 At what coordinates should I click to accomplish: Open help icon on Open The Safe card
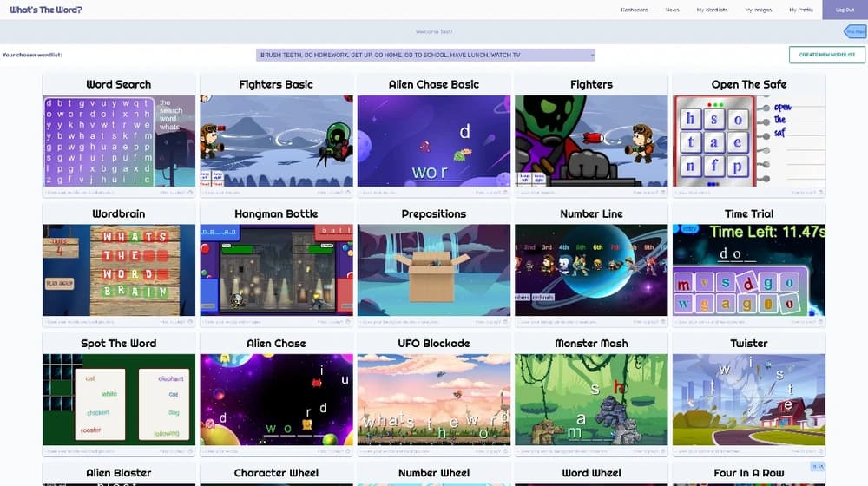point(820,193)
